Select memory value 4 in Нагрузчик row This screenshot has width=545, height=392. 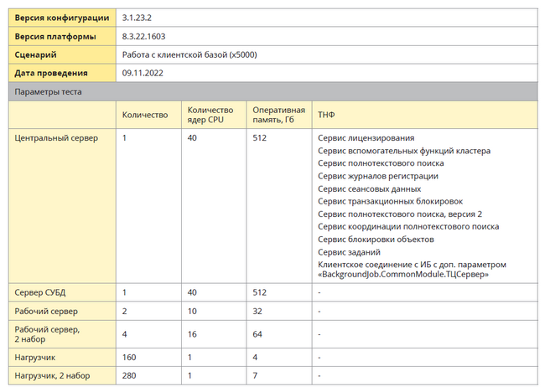[x=255, y=358]
